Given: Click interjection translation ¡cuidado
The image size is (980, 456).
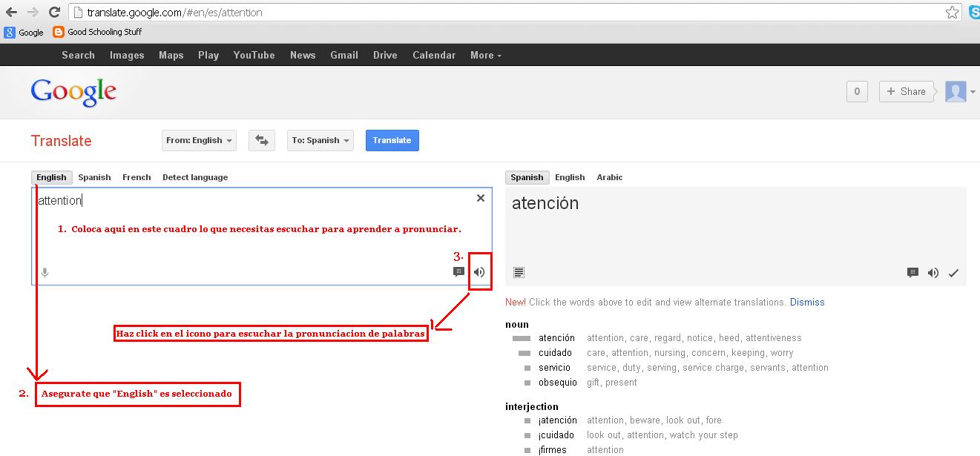Looking at the screenshot, I should (x=556, y=435).
